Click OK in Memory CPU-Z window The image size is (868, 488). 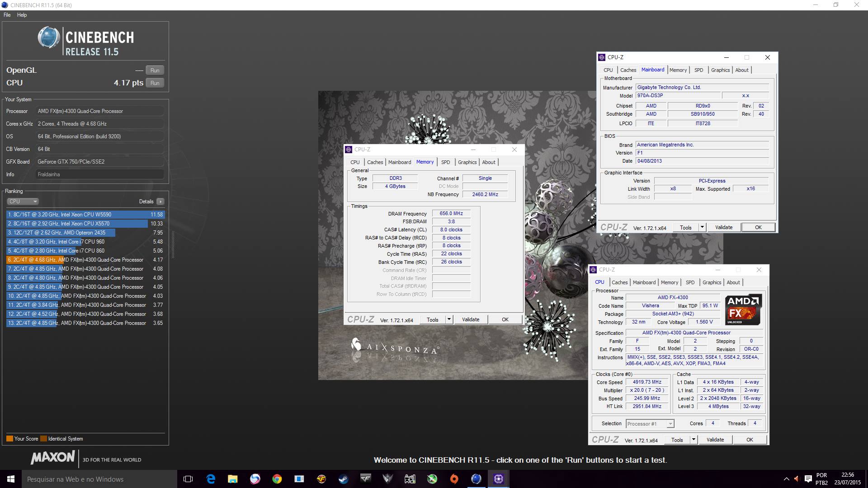[x=505, y=319]
